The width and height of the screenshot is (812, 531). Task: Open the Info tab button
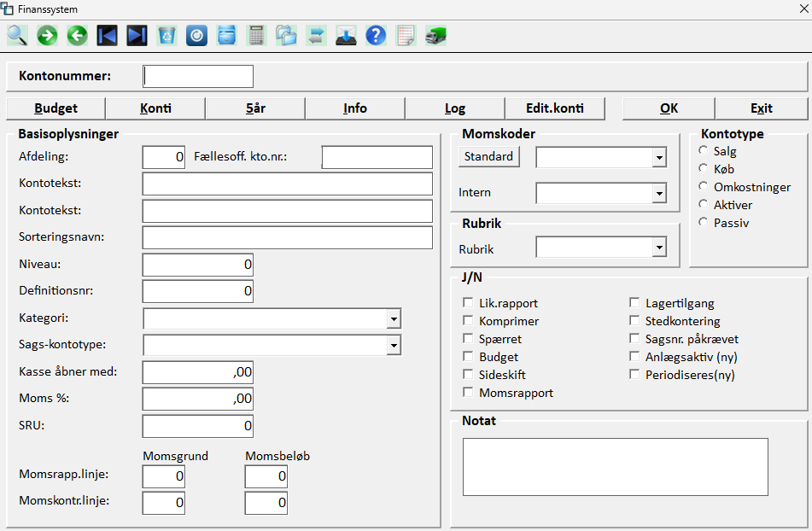coord(355,108)
